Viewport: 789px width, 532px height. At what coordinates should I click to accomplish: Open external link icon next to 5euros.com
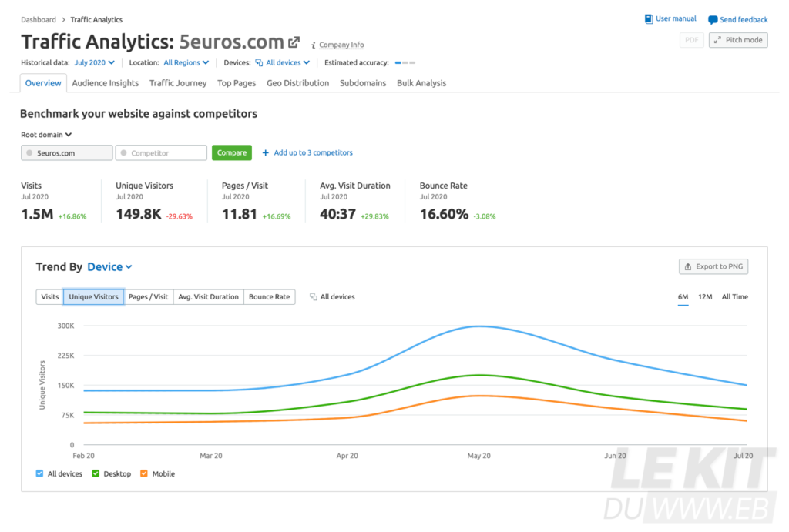point(294,43)
